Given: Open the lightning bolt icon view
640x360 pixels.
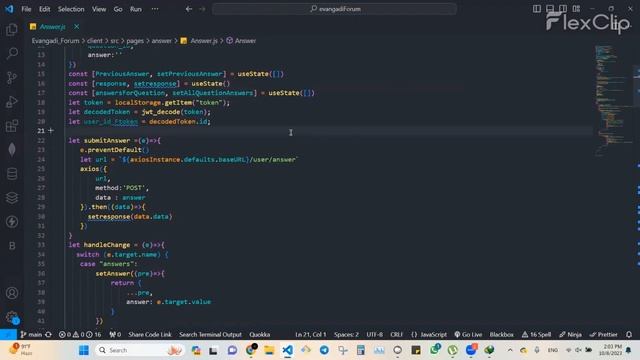Looking at the screenshot, I should point(12,222).
